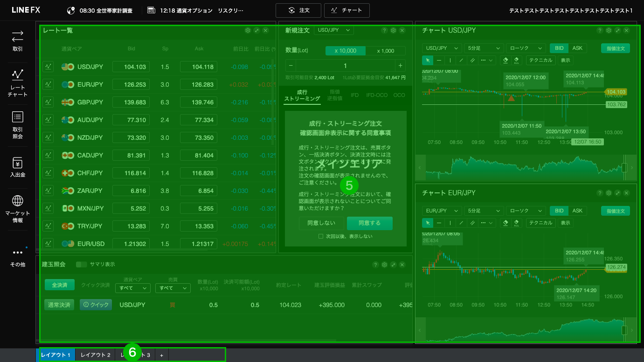Viewport: 644px width, 362px height.
Task: Open レートチャート in the sidebar
Action: click(18, 81)
